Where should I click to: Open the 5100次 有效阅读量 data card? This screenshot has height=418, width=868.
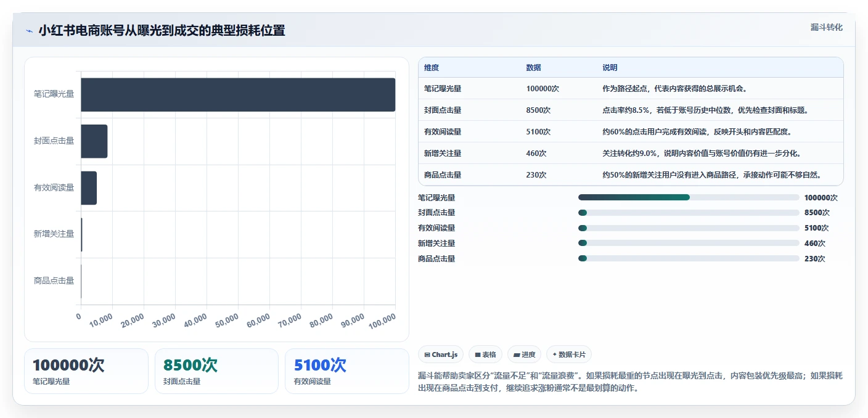347,371
